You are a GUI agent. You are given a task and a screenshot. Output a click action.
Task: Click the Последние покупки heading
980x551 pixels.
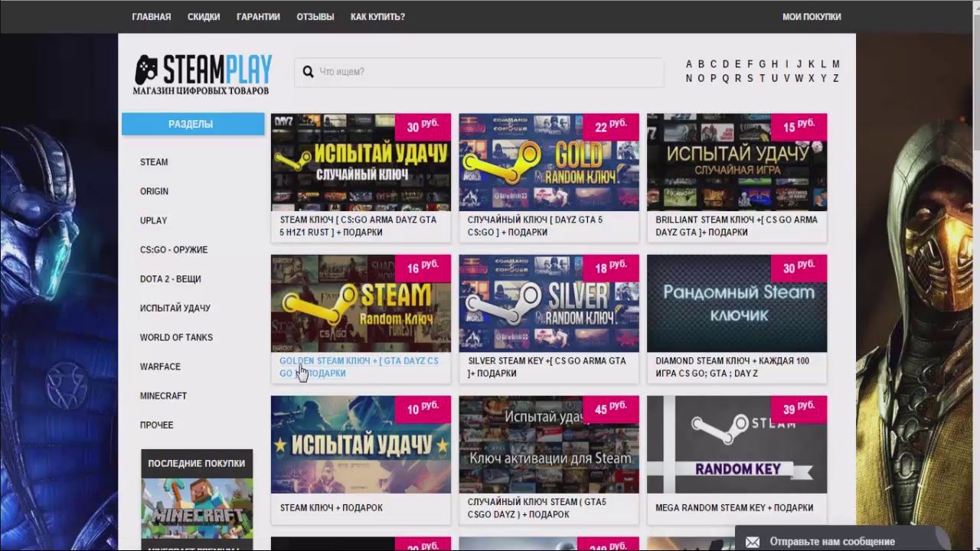tap(197, 464)
